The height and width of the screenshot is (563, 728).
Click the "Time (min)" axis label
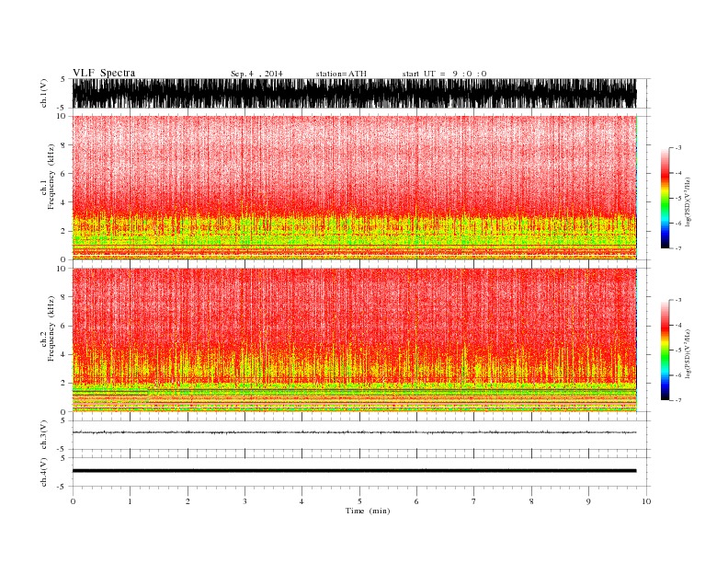click(368, 511)
